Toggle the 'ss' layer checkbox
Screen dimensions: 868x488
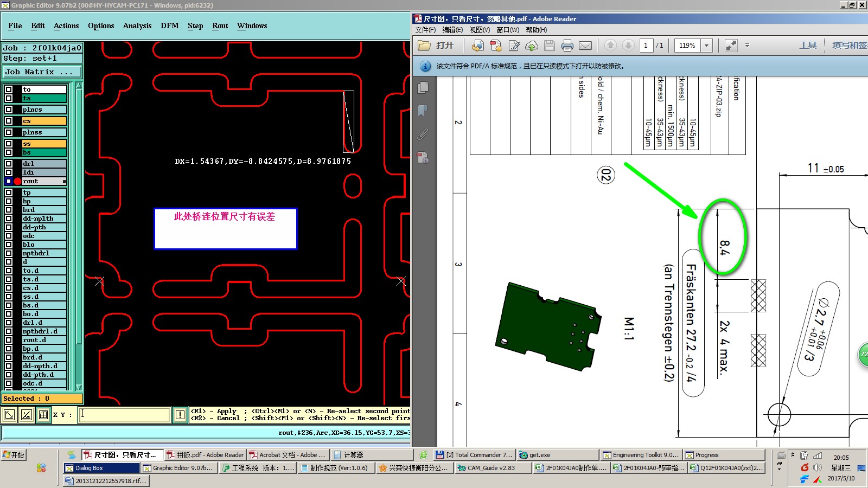pos(9,144)
